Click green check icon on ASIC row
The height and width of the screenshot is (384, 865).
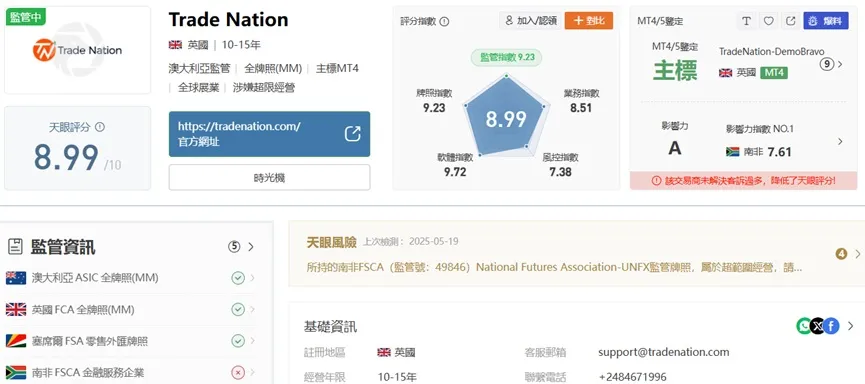[238, 278]
